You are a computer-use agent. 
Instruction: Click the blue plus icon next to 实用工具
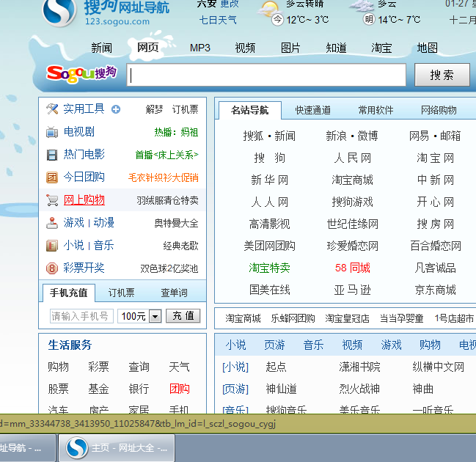116,109
